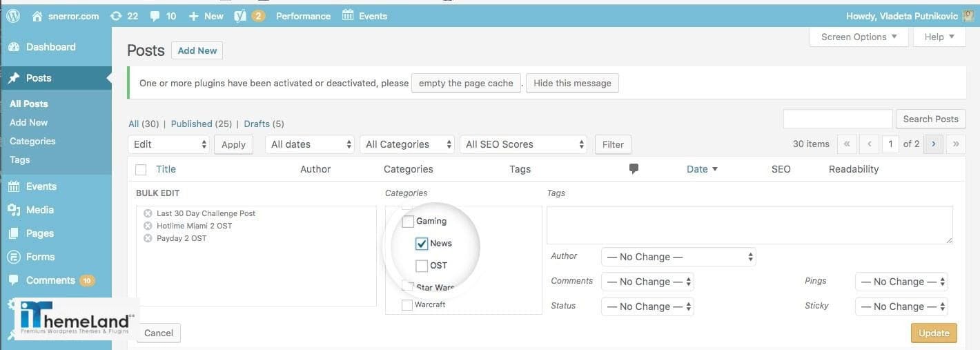This screenshot has width=980, height=350.
Task: Open the Tags submenu item
Action: tap(20, 159)
